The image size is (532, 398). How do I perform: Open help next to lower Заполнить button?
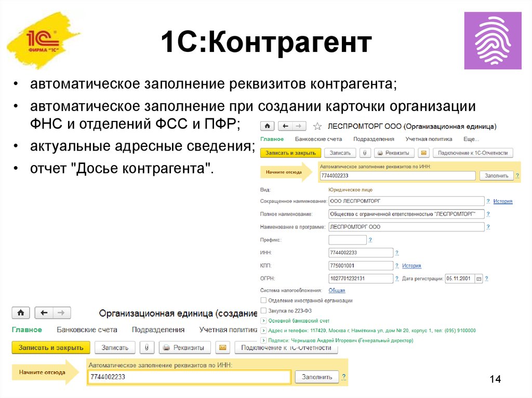tap(344, 377)
